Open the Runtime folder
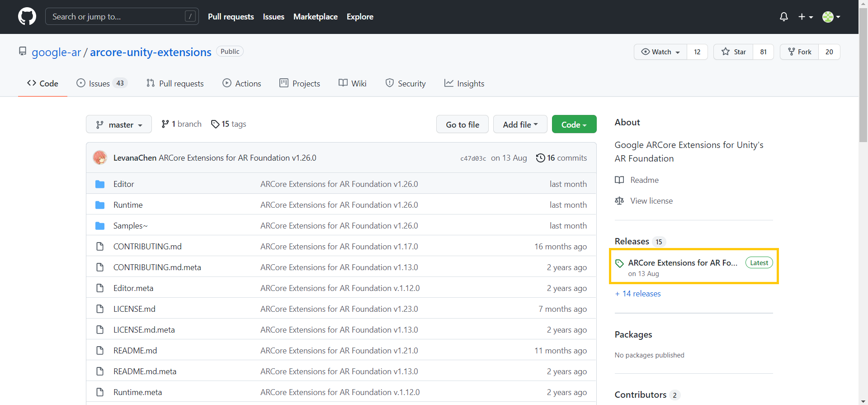The height and width of the screenshot is (405, 868). click(x=128, y=205)
